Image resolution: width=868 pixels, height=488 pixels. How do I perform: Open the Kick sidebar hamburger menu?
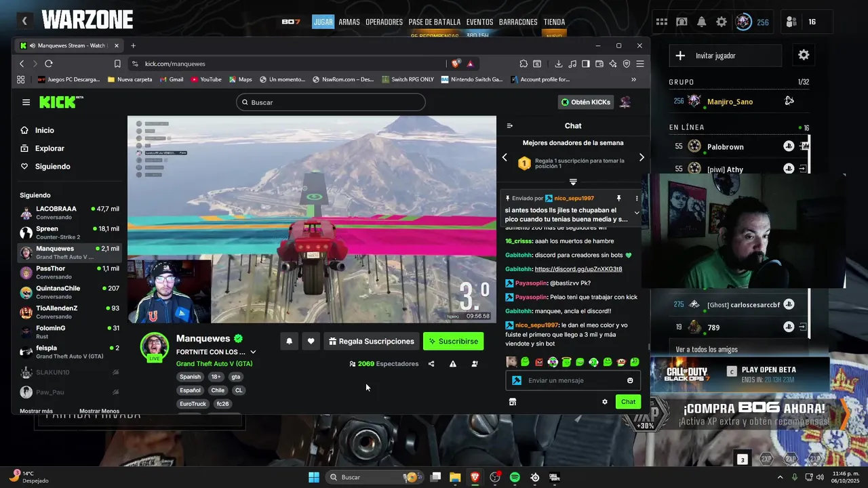[26, 102]
